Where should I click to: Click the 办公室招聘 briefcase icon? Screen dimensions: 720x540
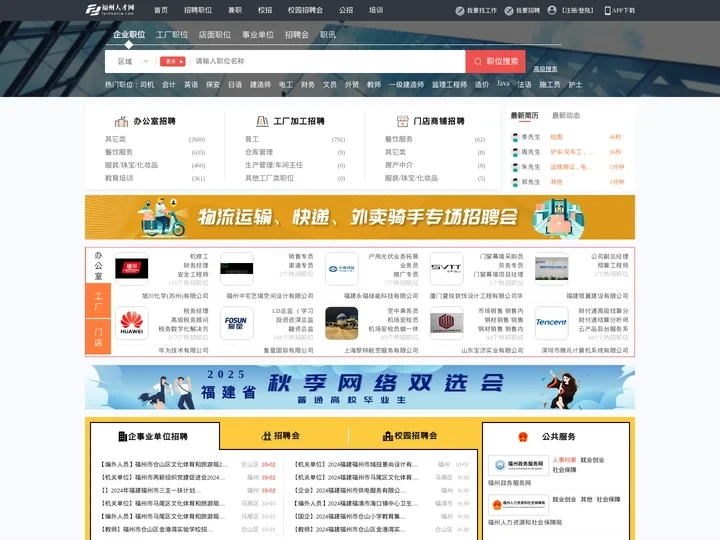coord(121,121)
